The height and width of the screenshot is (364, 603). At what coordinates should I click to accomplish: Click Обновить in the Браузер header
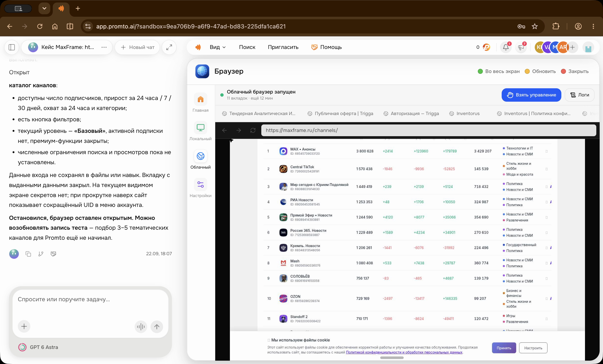[540, 71]
